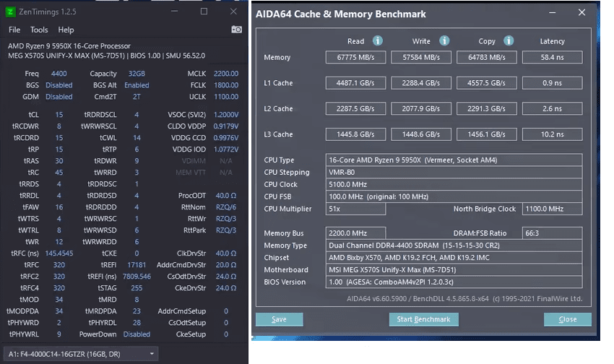Click the Cmd2T value 2T

pos(137,97)
